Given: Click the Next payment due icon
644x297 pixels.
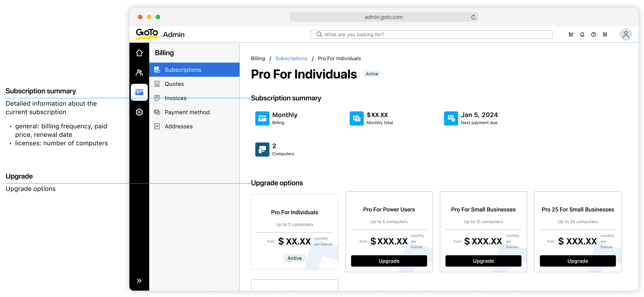Looking at the screenshot, I should [451, 118].
